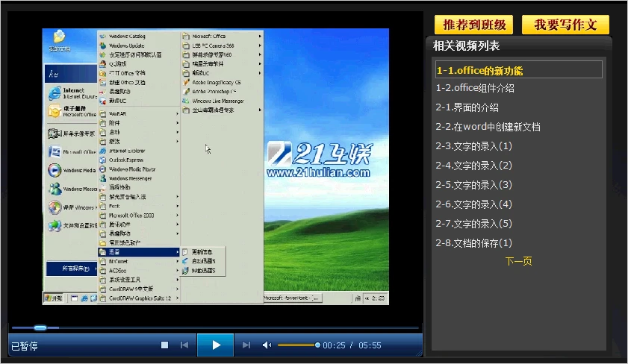Mute the player's speaker icon
This screenshot has width=628, height=364.
pyautogui.click(x=267, y=345)
